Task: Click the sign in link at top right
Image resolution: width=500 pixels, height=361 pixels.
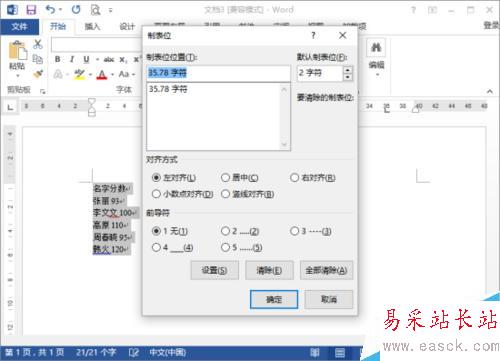Action: [492, 25]
